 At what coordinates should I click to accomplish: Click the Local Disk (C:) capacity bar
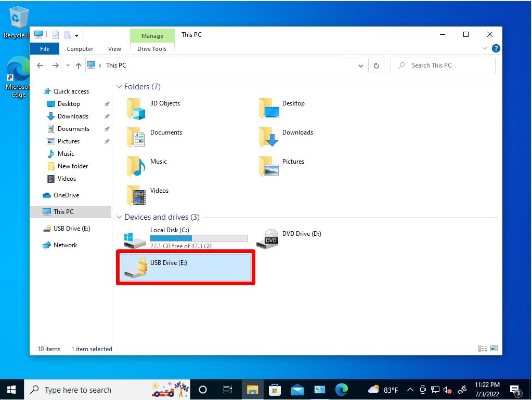pyautogui.click(x=199, y=238)
